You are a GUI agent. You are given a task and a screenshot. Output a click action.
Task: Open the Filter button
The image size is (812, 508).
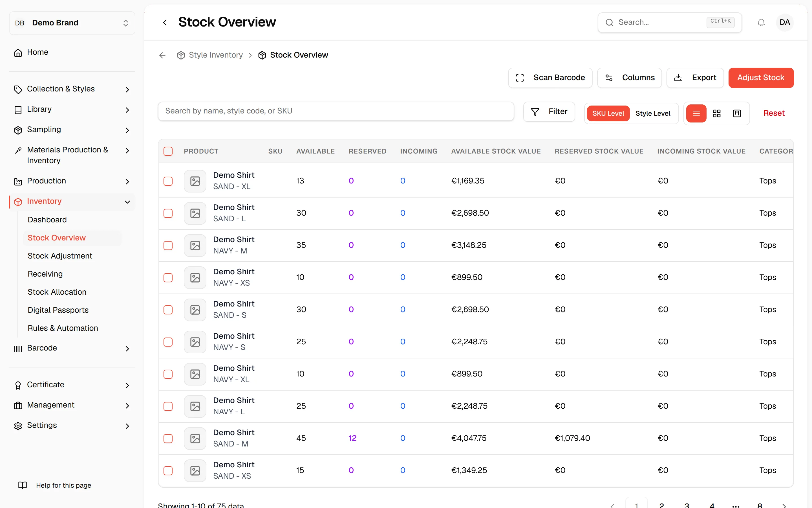coord(549,111)
